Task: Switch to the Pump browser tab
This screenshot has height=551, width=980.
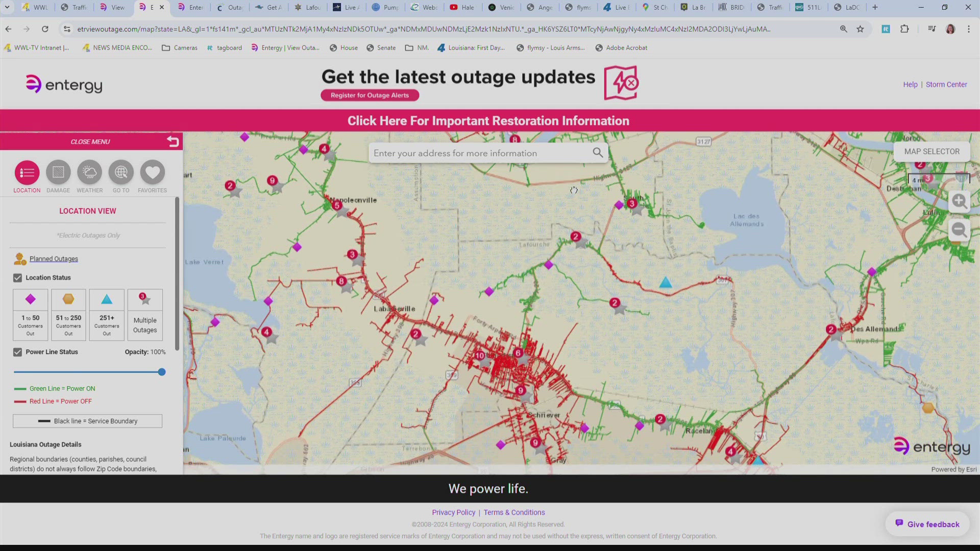Action: point(385,7)
